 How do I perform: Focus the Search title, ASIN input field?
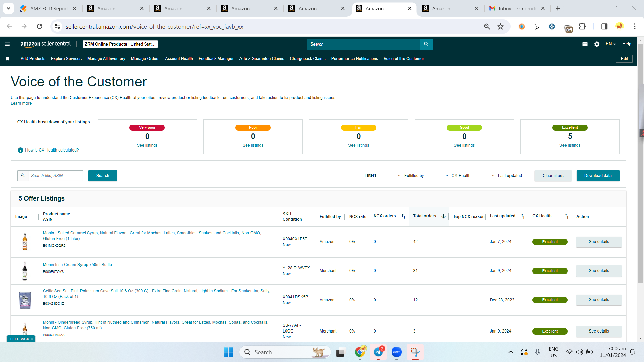tap(55, 176)
